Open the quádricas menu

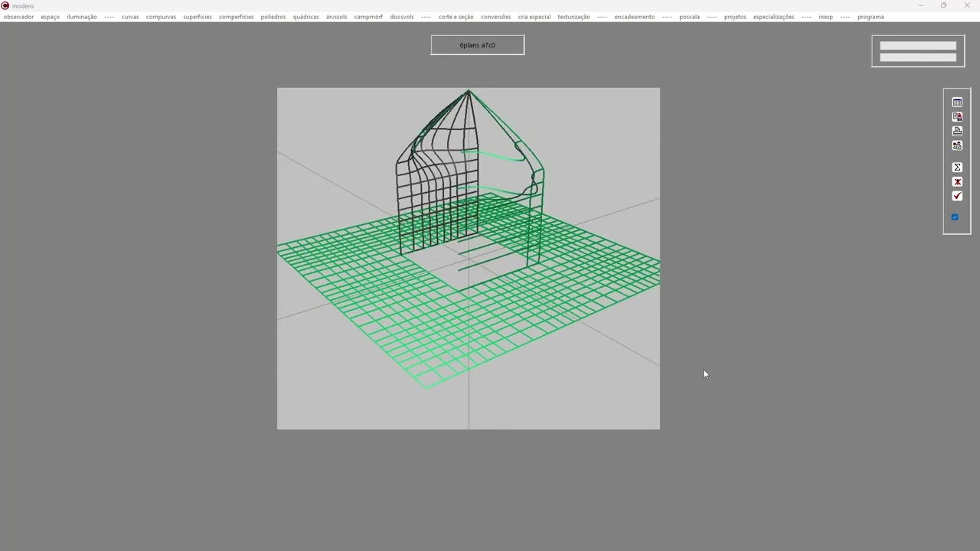[306, 17]
